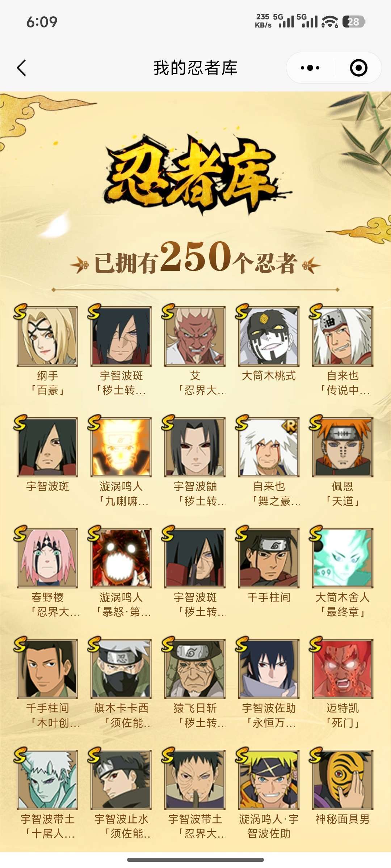Click the 我的忍者库 page title
The width and height of the screenshot is (391, 868).
[195, 68]
